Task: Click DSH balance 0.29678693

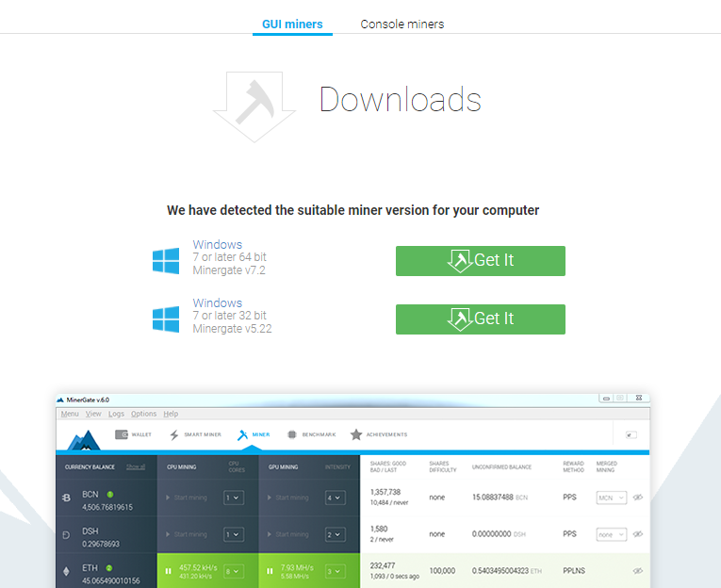Action: pos(101,544)
